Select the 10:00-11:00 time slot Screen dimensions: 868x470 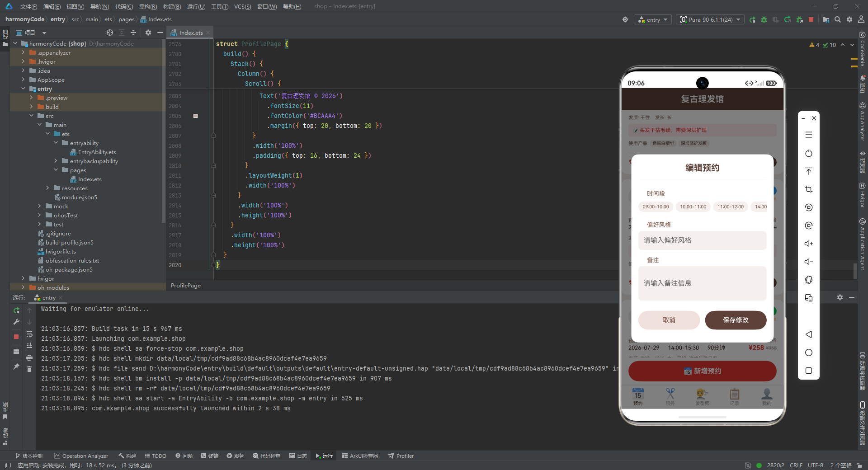click(693, 207)
